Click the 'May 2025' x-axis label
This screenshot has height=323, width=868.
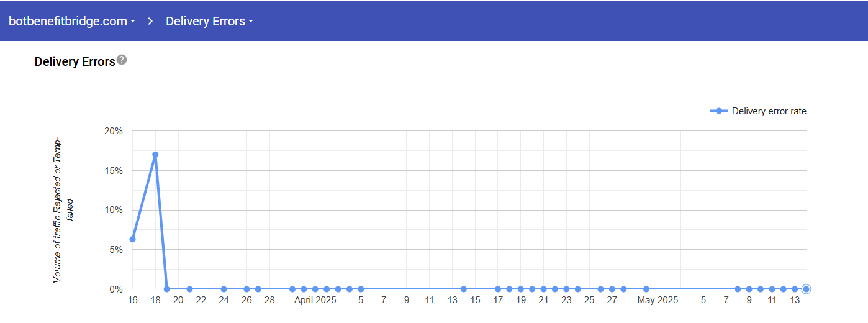(x=658, y=301)
